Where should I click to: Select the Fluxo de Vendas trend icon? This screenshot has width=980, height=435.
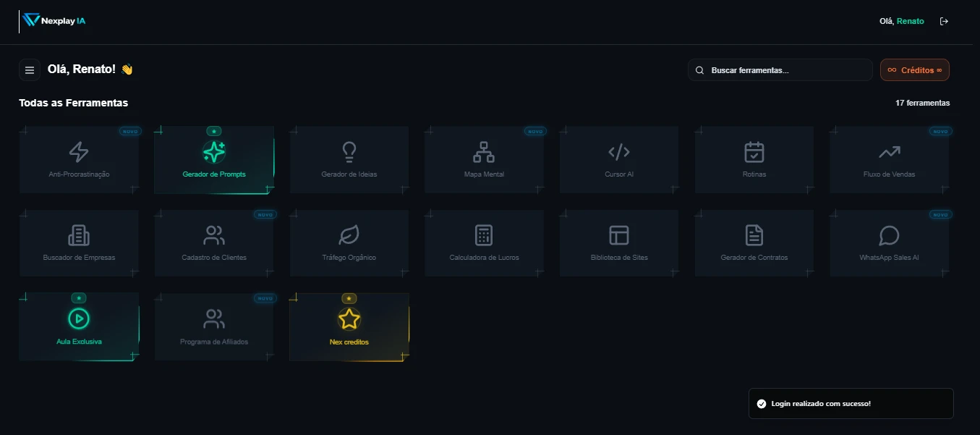point(890,152)
